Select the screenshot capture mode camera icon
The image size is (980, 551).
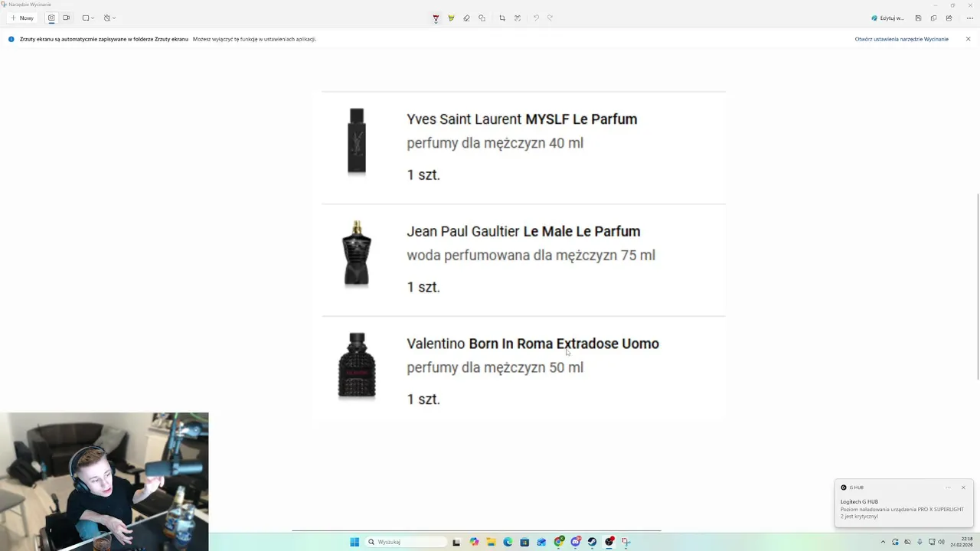pyautogui.click(x=51, y=18)
